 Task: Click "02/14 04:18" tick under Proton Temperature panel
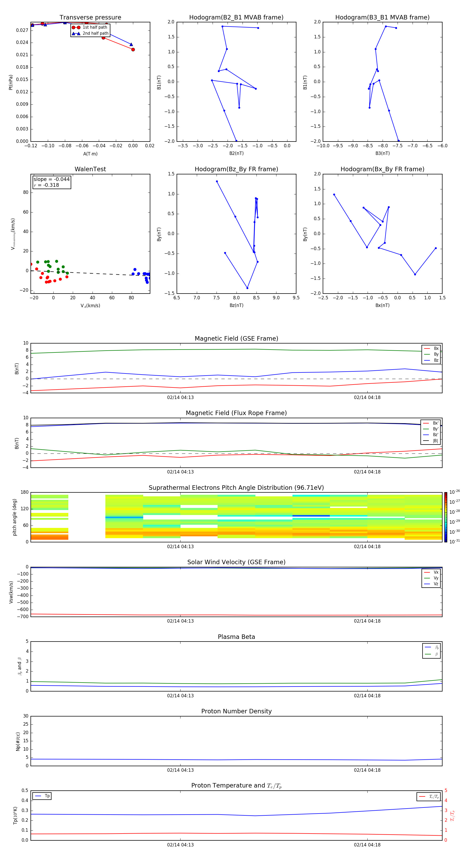click(367, 845)
